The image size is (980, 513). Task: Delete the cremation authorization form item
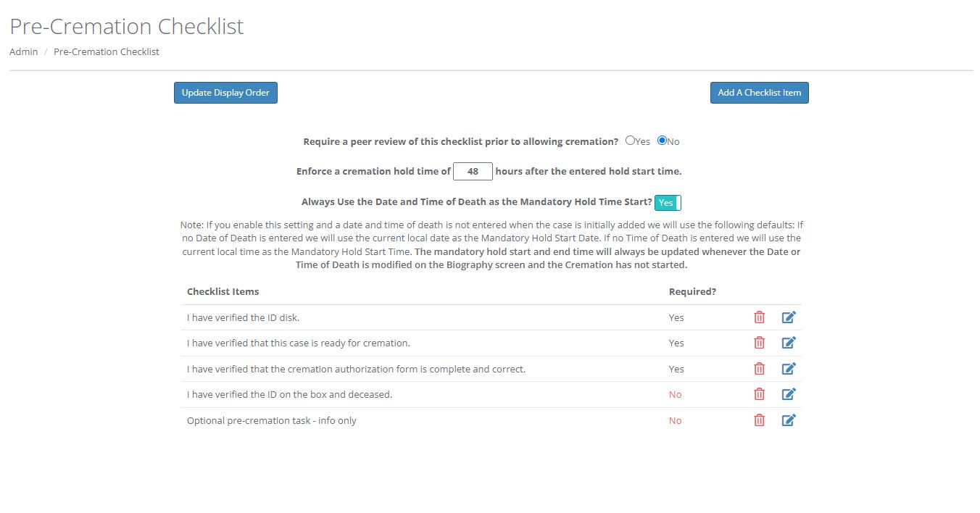coord(759,368)
